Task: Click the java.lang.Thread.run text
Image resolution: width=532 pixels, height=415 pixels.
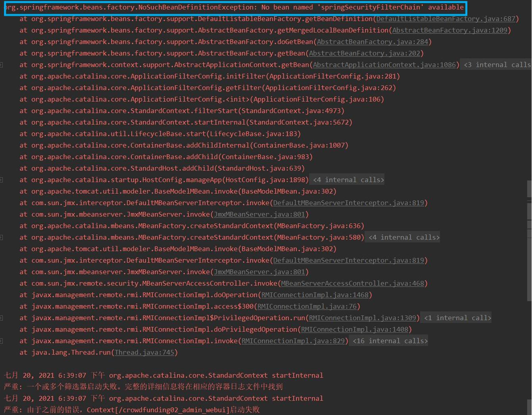Action: 71,352
